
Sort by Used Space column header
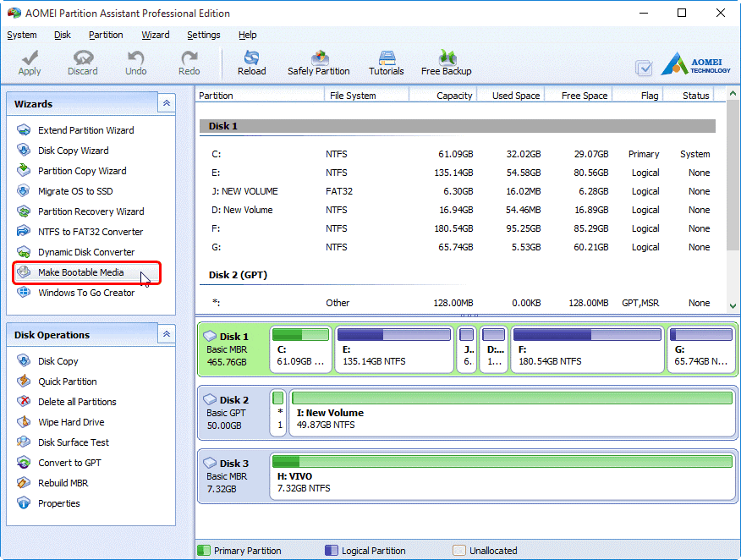pyautogui.click(x=511, y=96)
